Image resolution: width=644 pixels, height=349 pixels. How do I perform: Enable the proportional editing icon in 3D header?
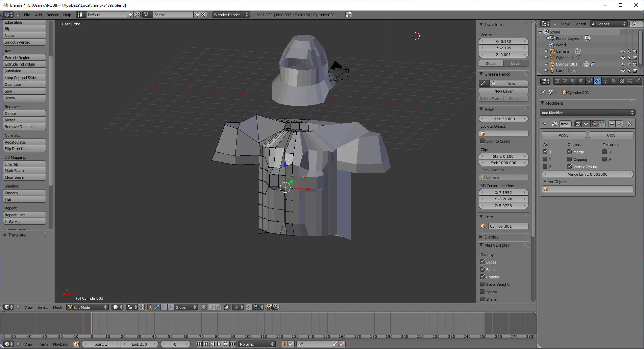236,307
